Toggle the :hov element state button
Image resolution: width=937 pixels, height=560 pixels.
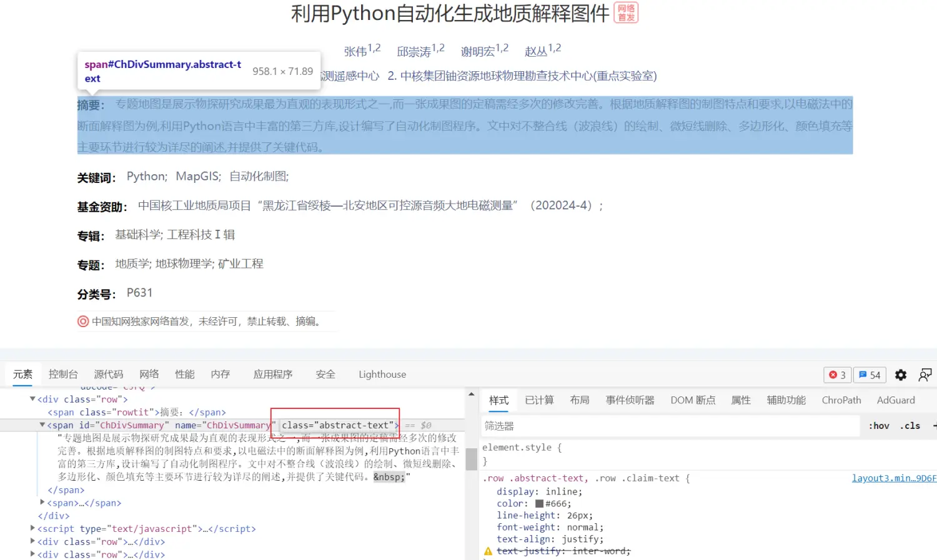(879, 426)
